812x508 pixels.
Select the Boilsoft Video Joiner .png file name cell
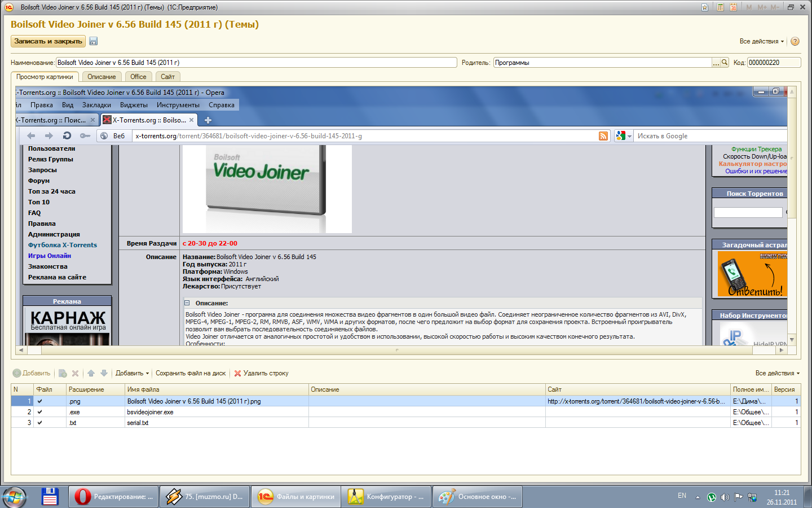tap(217, 401)
